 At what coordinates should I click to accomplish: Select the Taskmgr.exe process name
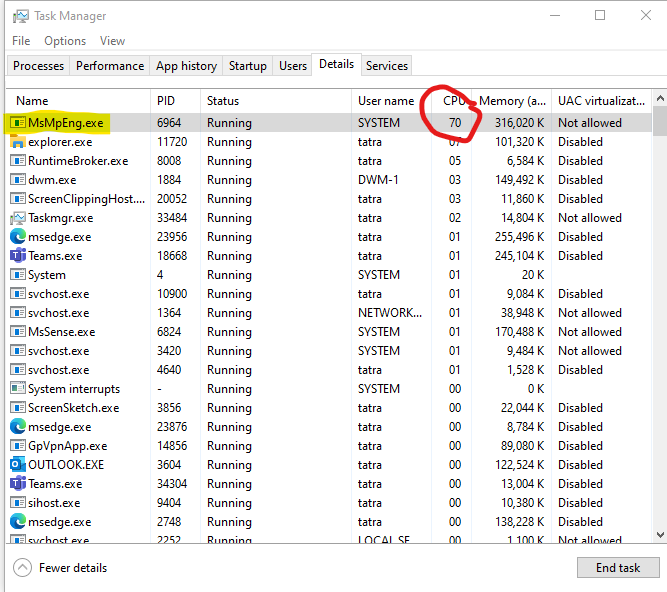pyautogui.click(x=60, y=218)
